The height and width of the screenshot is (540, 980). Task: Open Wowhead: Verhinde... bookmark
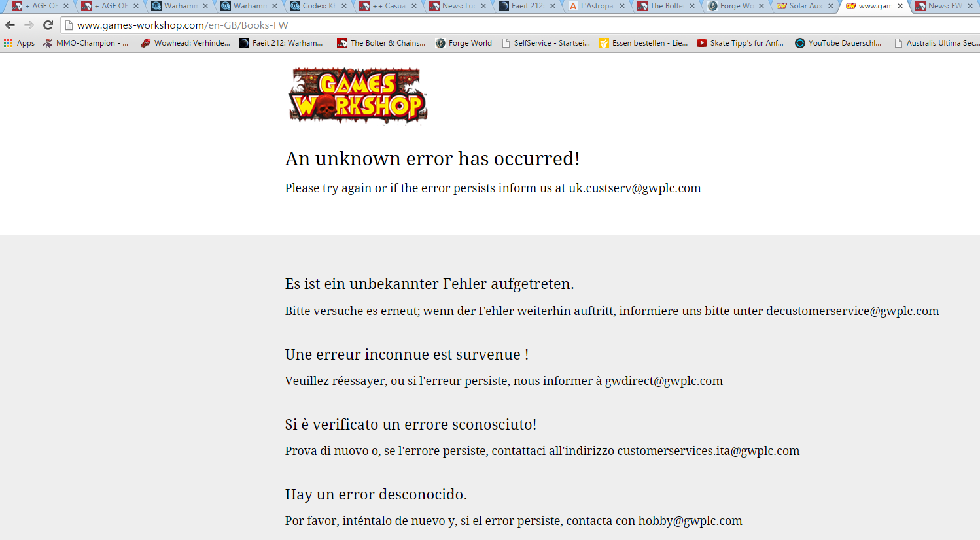(x=186, y=43)
